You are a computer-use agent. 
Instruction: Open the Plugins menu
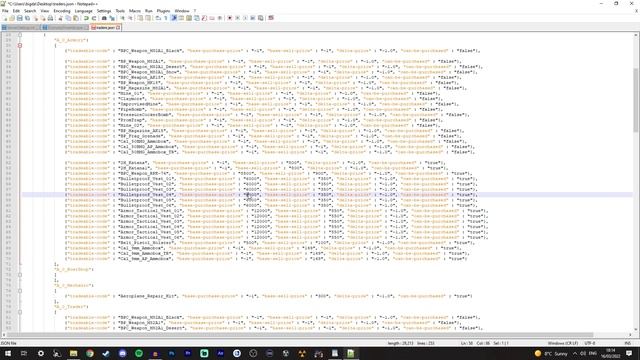[163, 11]
